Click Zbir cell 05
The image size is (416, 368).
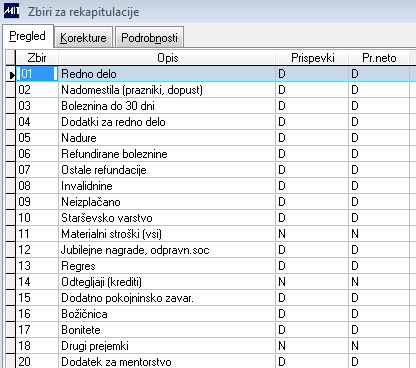(37, 138)
